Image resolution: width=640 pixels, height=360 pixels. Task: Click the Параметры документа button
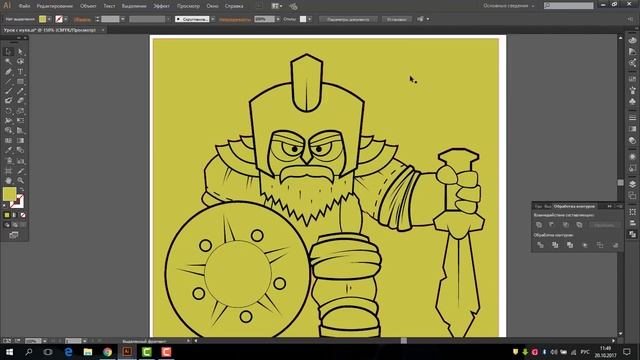point(348,19)
